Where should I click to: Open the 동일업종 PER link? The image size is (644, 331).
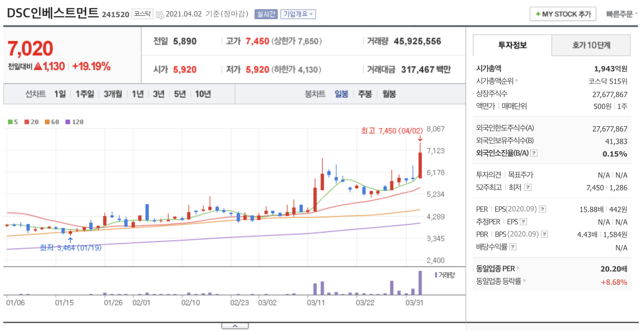coord(498,269)
